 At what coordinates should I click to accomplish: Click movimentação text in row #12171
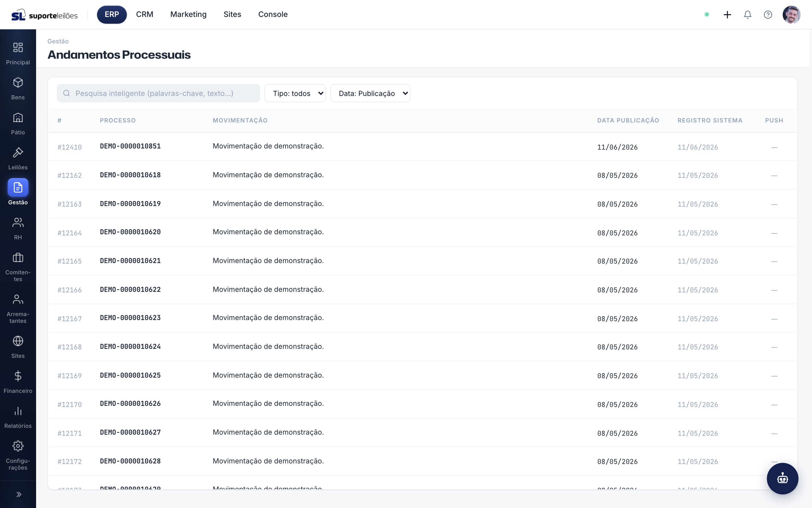coord(268,432)
